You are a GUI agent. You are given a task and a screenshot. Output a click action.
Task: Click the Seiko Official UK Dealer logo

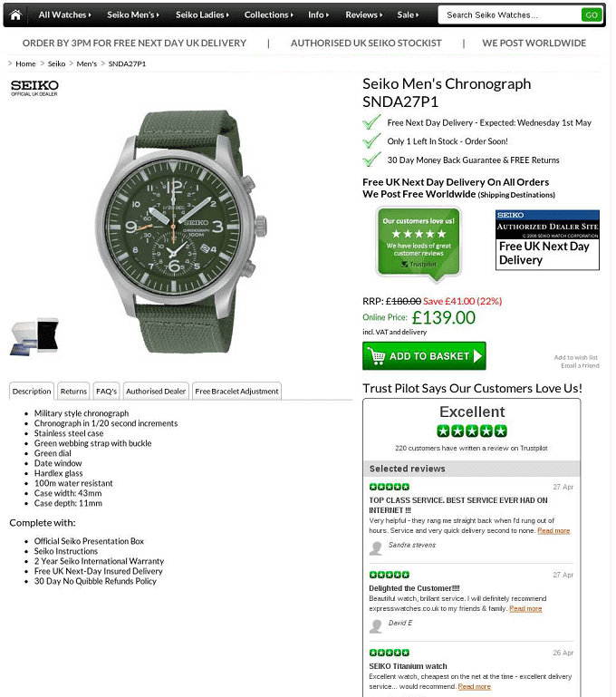(x=34, y=88)
